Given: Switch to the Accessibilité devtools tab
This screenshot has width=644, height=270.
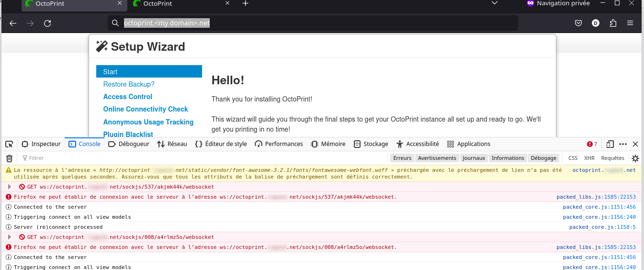Looking at the screenshot, I should click(x=418, y=144).
